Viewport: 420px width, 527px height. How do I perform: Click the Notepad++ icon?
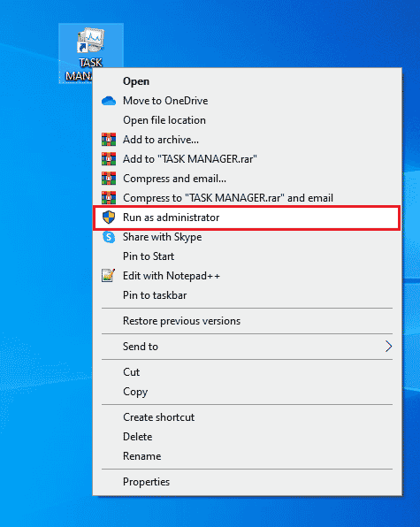109,276
